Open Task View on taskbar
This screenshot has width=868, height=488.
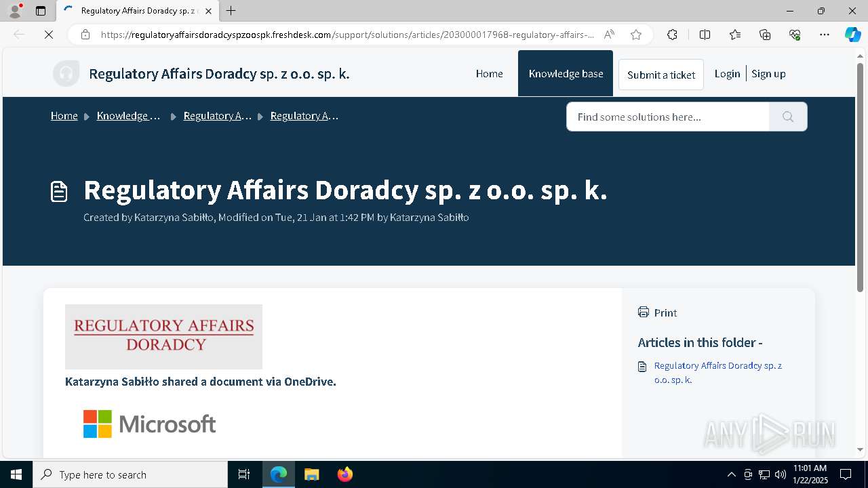[x=244, y=474]
